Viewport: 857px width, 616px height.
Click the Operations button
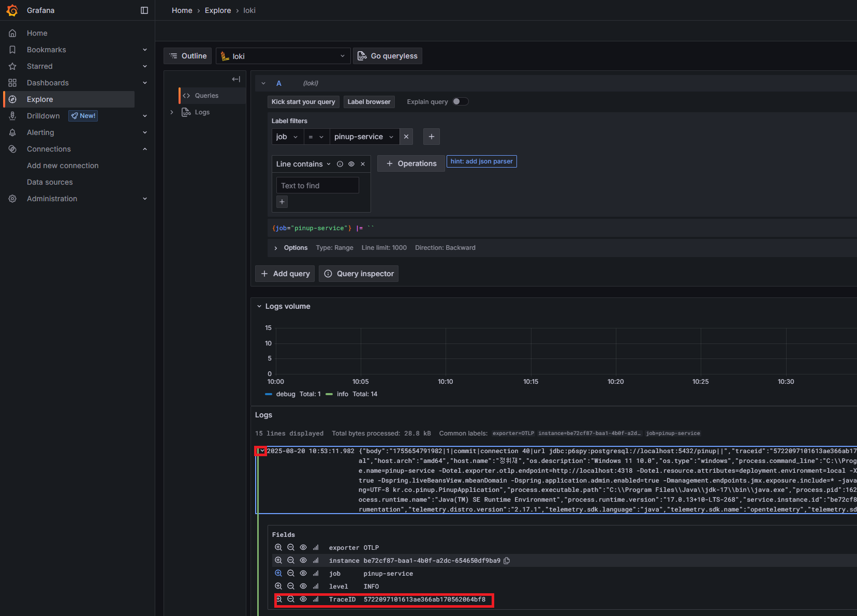click(x=411, y=163)
